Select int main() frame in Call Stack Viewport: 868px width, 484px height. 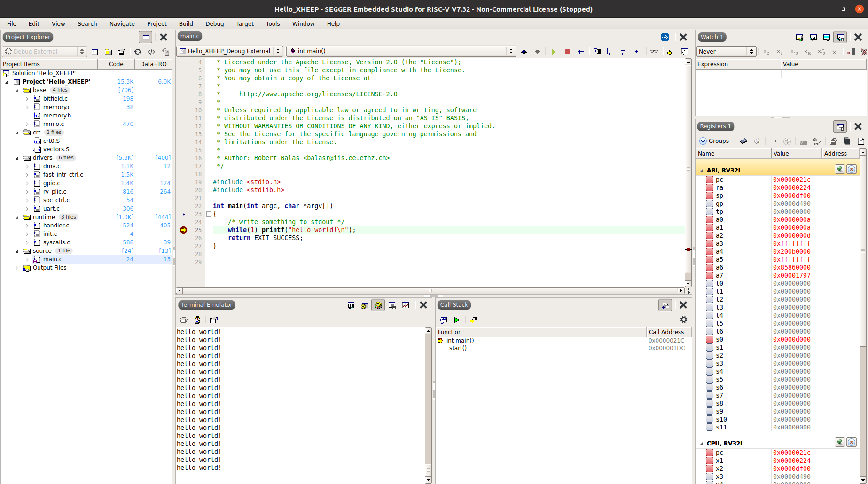563,341
